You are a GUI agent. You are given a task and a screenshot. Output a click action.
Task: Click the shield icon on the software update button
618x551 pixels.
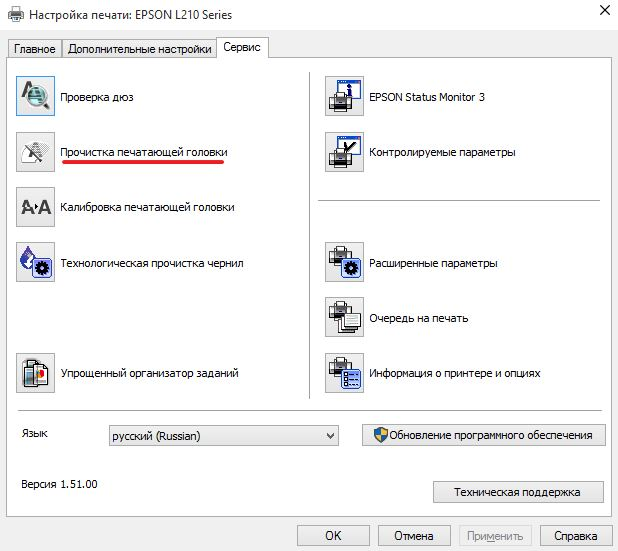tap(380, 435)
